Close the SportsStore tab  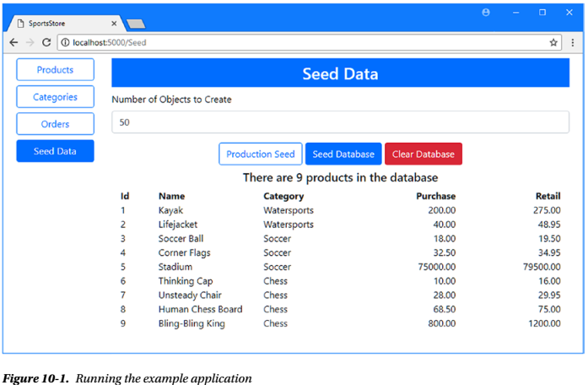[x=115, y=23]
